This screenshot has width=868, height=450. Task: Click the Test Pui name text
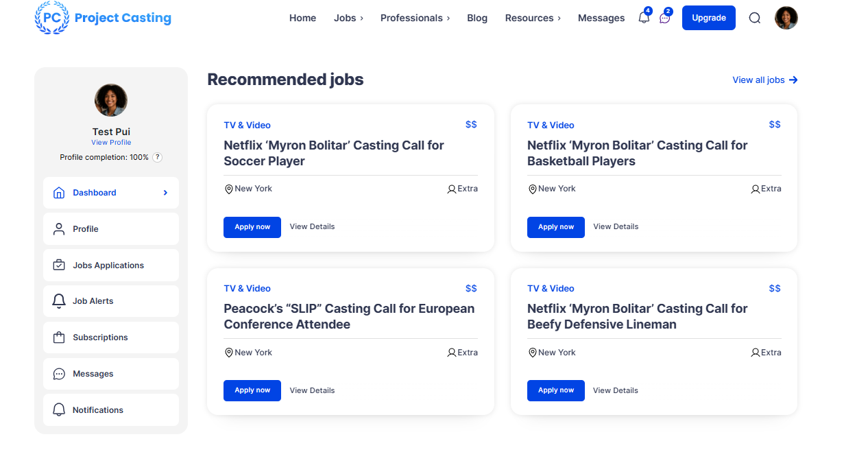pyautogui.click(x=111, y=132)
